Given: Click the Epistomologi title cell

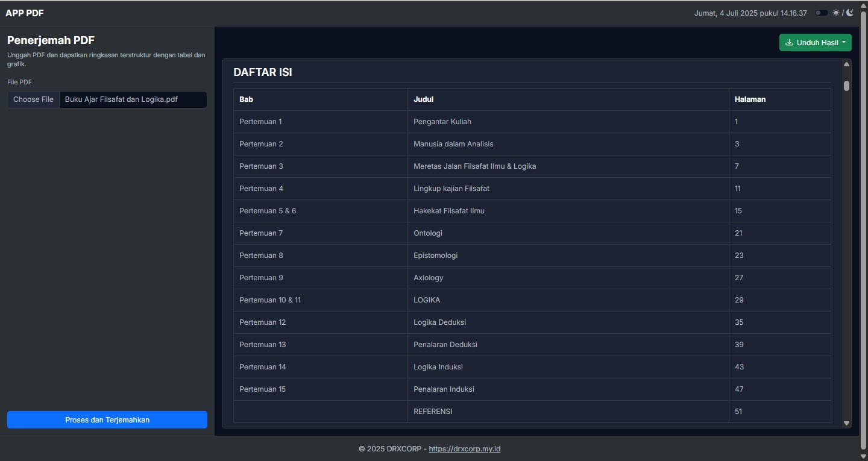Looking at the screenshot, I should point(568,256).
